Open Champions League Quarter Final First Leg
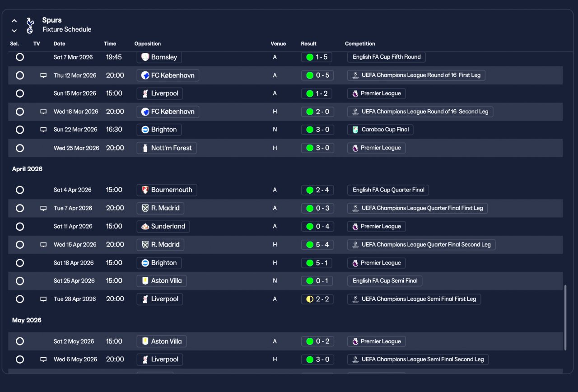The width and height of the screenshot is (578, 392). point(417,208)
